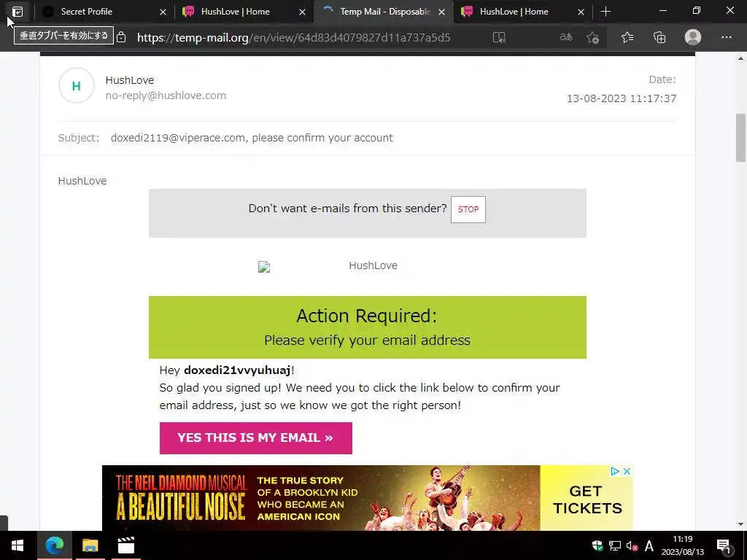
Task: Open Windows Security tray icon
Action: click(x=597, y=545)
